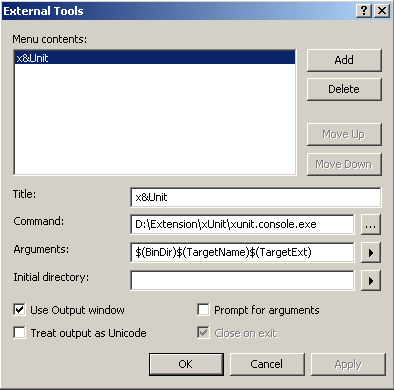Open the Arguments macro arrow menu

(x=371, y=253)
